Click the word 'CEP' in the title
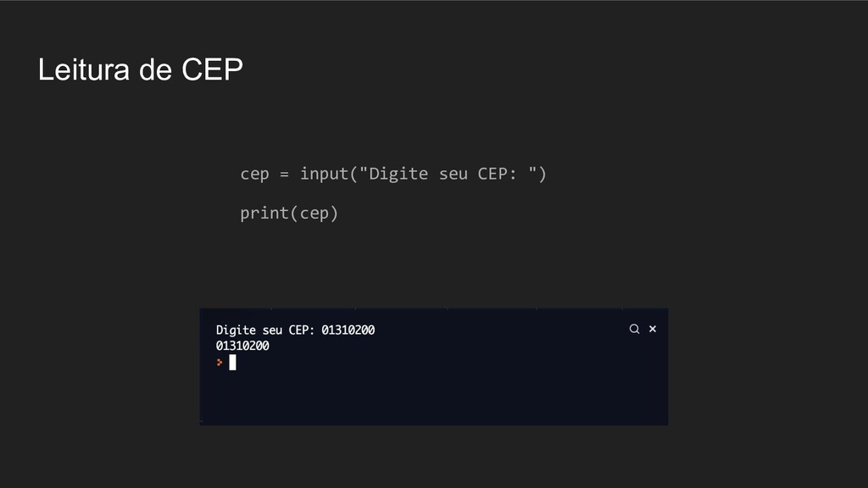The width and height of the screenshot is (868, 488). pyautogui.click(x=213, y=69)
